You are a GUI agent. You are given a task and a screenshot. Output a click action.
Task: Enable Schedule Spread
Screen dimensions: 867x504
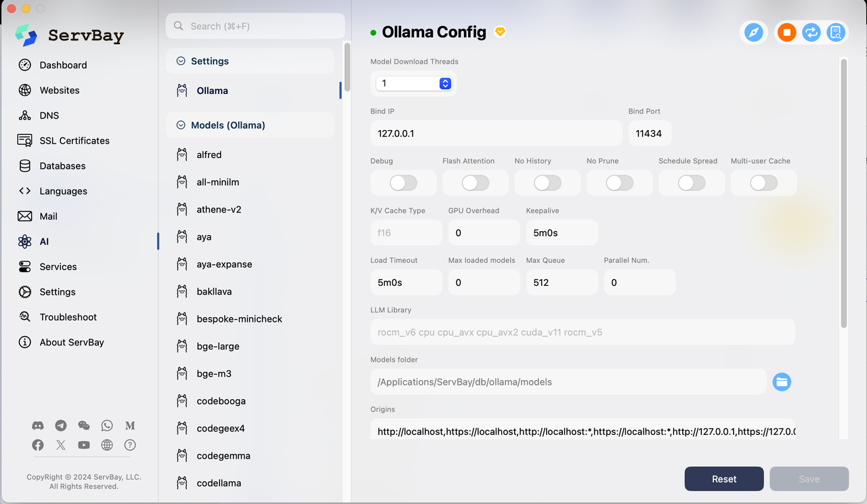coord(692,183)
